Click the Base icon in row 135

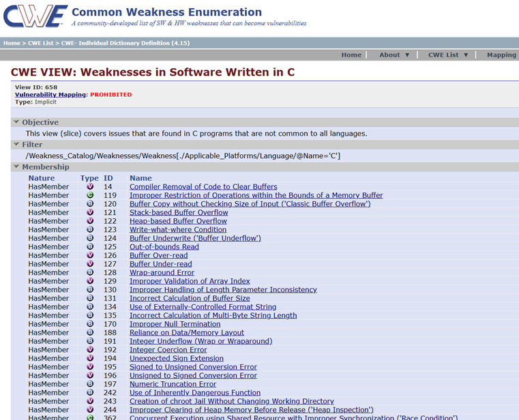90,316
